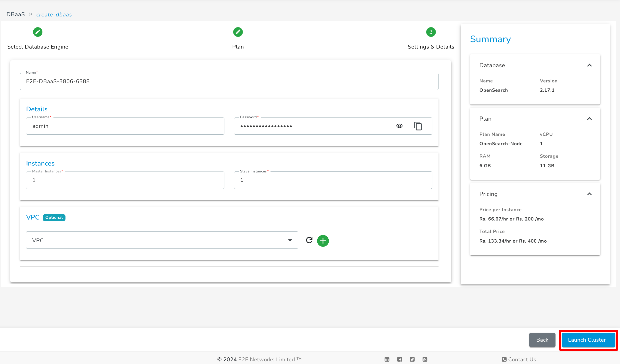This screenshot has height=364, width=620.
Task: Click the Optional badge beside VPC
Action: tap(54, 218)
